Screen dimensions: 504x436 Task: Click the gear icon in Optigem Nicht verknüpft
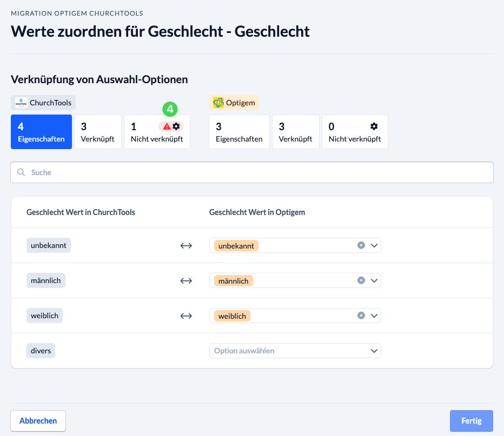pos(374,126)
